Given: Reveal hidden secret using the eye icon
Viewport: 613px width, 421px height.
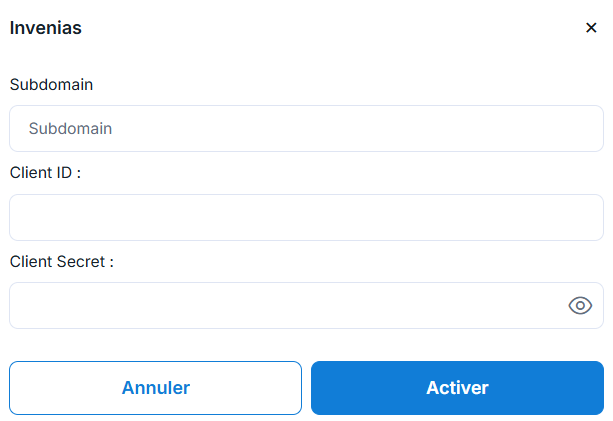Looking at the screenshot, I should (580, 306).
